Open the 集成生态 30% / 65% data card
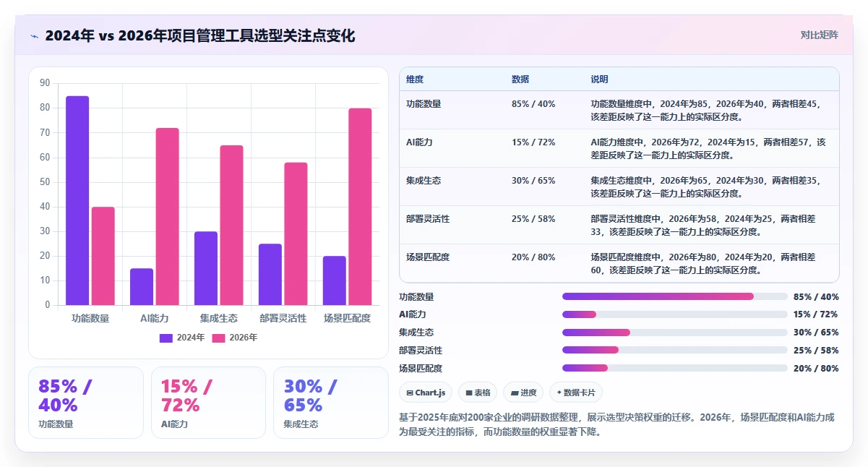This screenshot has height=467, width=868. coord(331,403)
